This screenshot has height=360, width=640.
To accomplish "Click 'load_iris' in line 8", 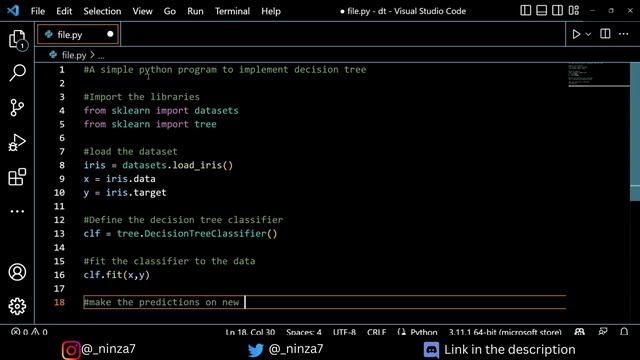I will [x=197, y=165].
